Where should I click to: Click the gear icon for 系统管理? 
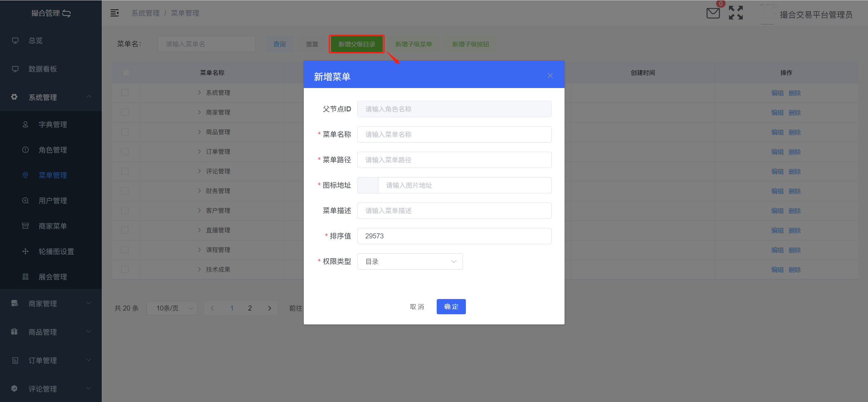point(14,97)
